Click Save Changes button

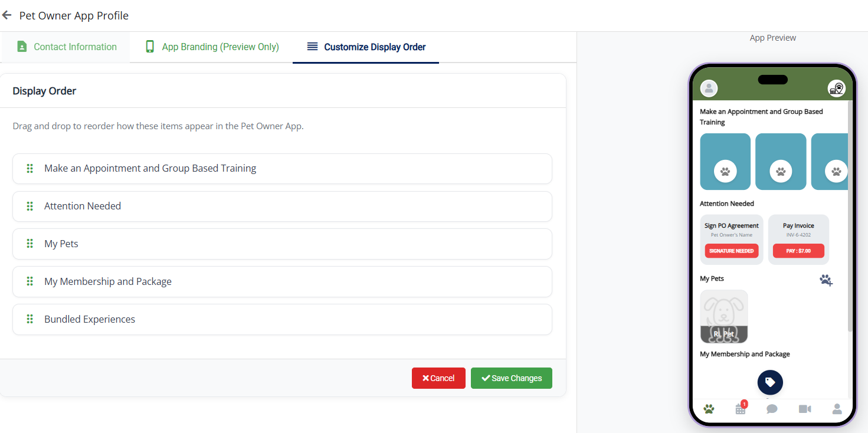click(511, 378)
